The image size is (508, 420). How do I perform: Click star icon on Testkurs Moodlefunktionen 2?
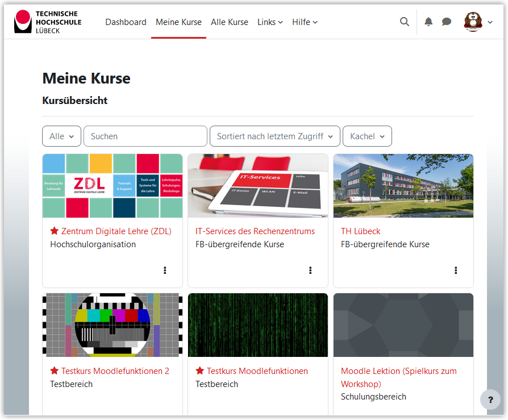55,371
